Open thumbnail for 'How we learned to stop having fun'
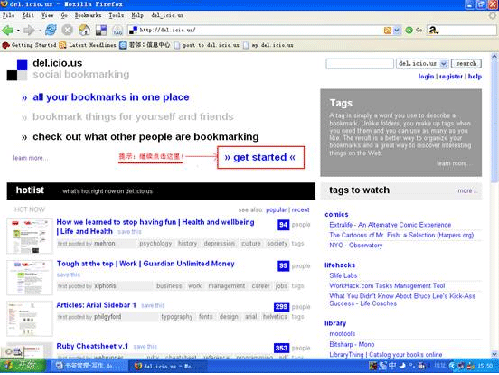Viewport: 499px width, 375px height. 29,236
